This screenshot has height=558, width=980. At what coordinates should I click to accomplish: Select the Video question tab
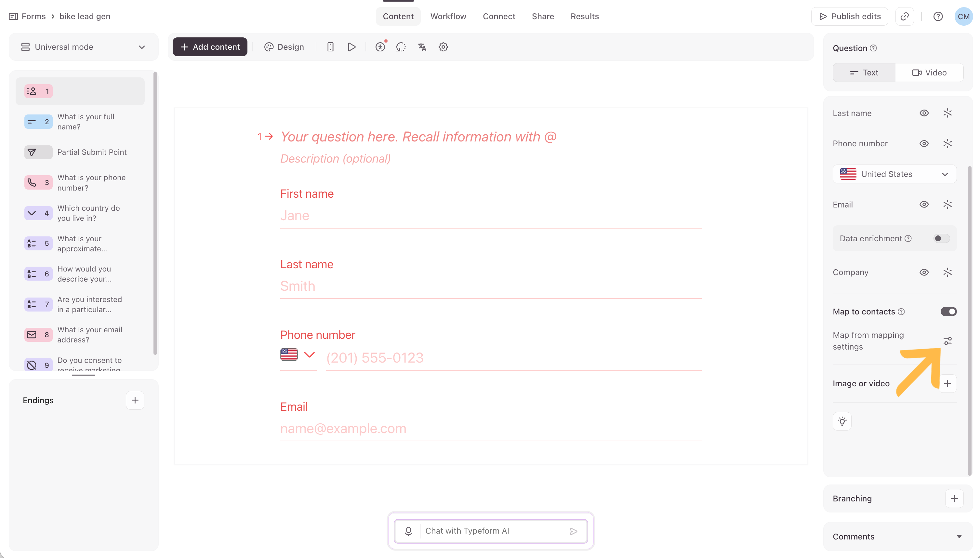[929, 73]
